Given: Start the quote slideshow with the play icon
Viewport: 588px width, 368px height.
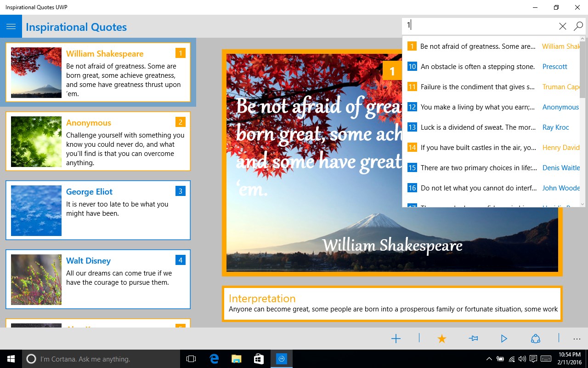Looking at the screenshot, I should tap(503, 339).
